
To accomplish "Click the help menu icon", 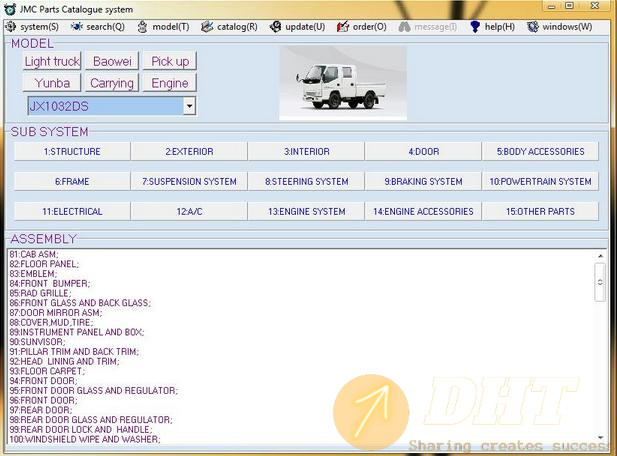I will point(475,27).
